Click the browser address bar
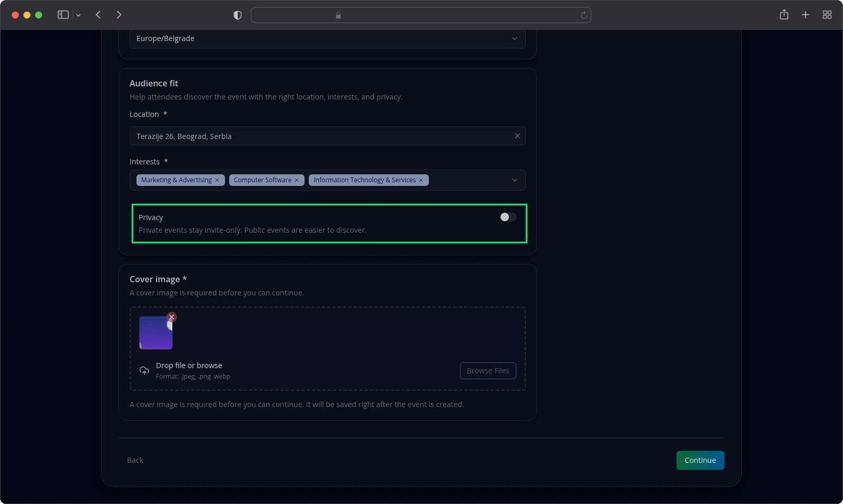Screen dimensions: 843x504 pos(420,15)
